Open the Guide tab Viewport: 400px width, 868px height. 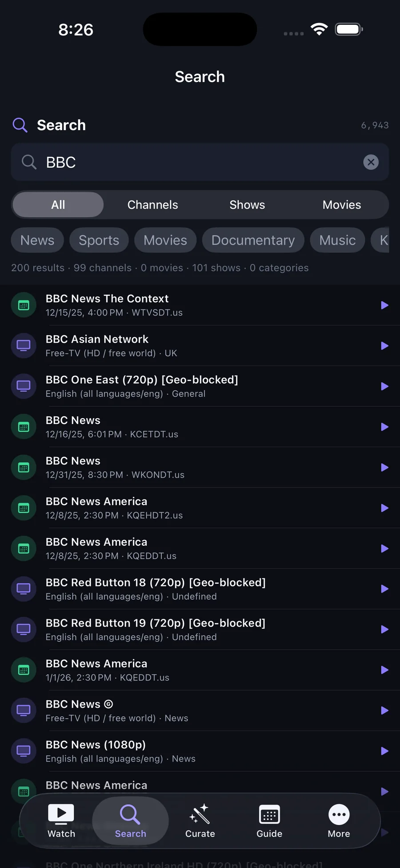pos(269,821)
